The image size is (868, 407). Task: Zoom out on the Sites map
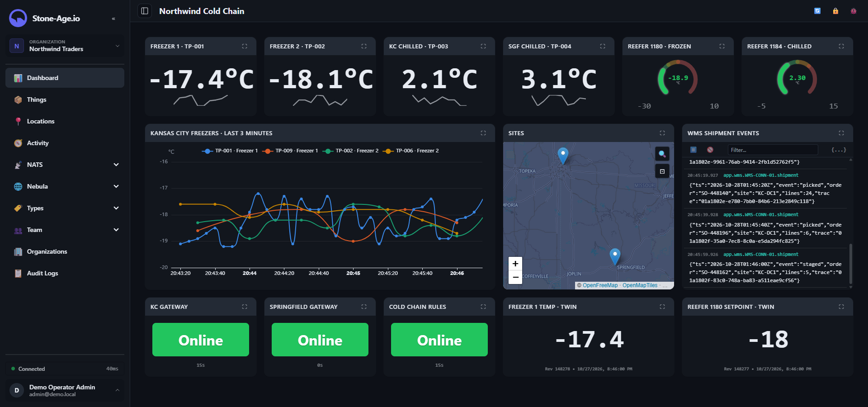coord(515,277)
